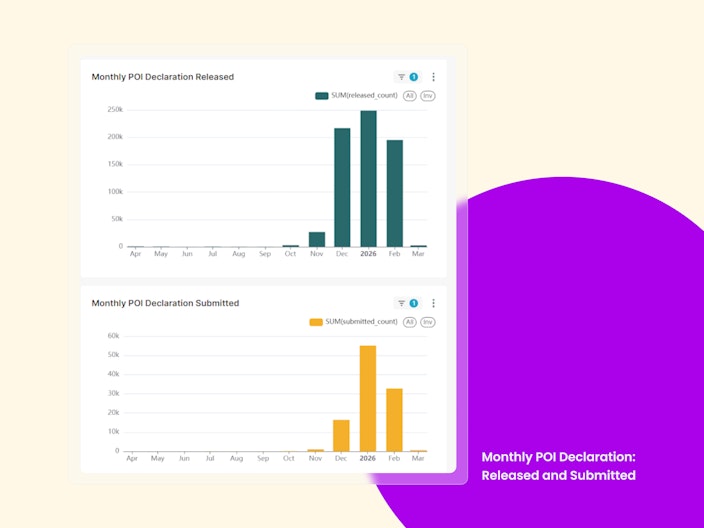Click Apr x-axis label in Released chart
704x528 pixels.
(135, 254)
